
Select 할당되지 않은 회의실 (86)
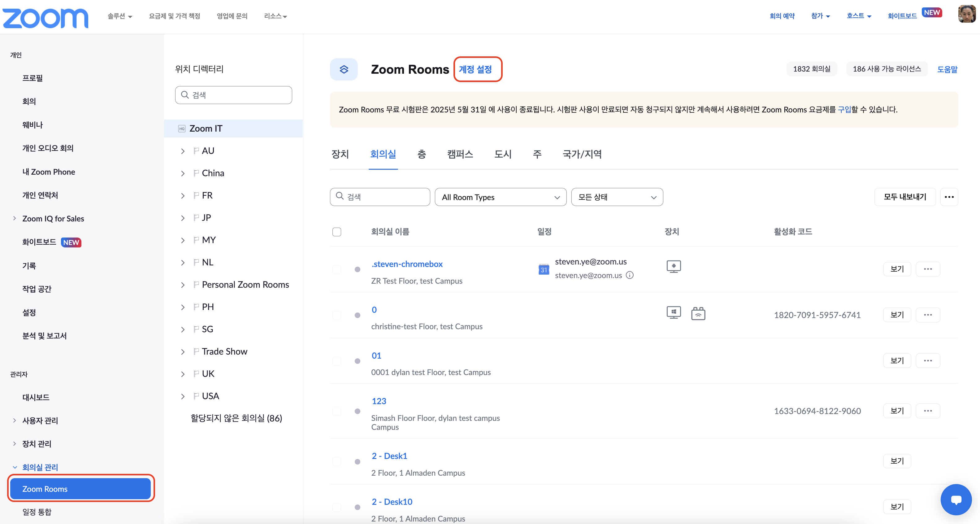pyautogui.click(x=236, y=418)
